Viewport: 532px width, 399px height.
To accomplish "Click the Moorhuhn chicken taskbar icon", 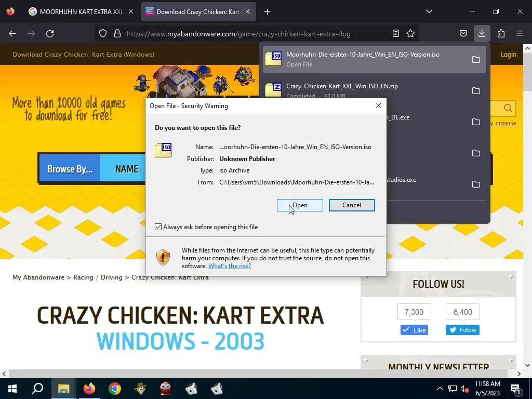I will click(x=140, y=389).
